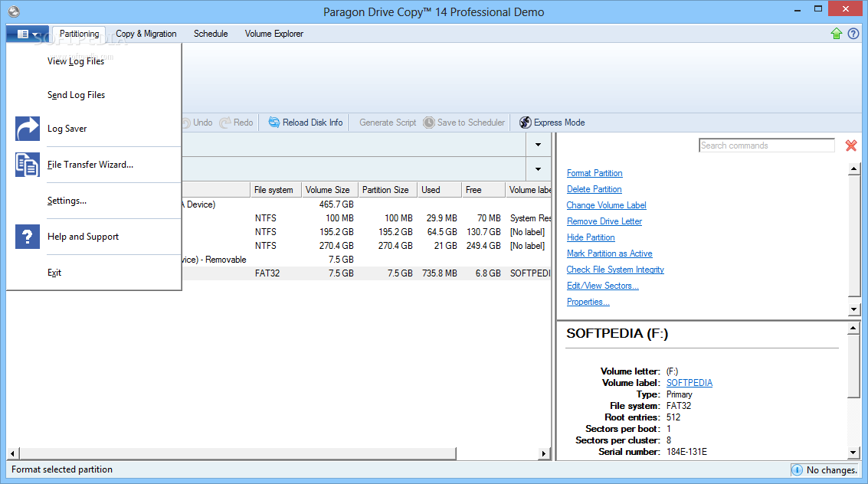
Task: Click the horizontal scrollbar left arrow
Action: (x=13, y=453)
